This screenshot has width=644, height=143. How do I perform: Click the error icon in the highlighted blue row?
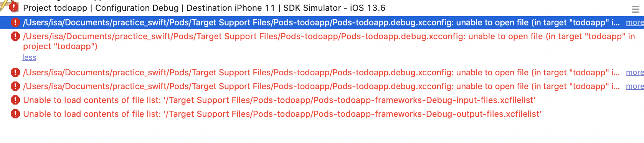[15, 22]
